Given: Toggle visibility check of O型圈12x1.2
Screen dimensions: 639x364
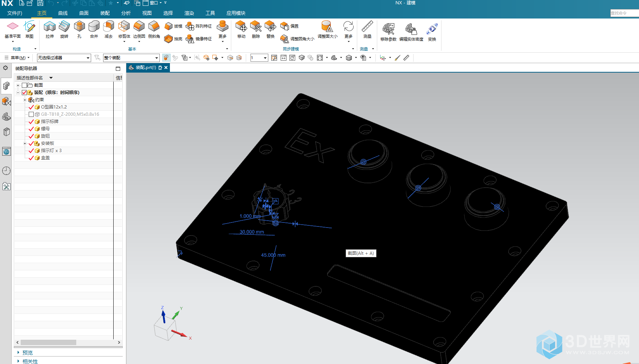Looking at the screenshot, I should [x=31, y=107].
